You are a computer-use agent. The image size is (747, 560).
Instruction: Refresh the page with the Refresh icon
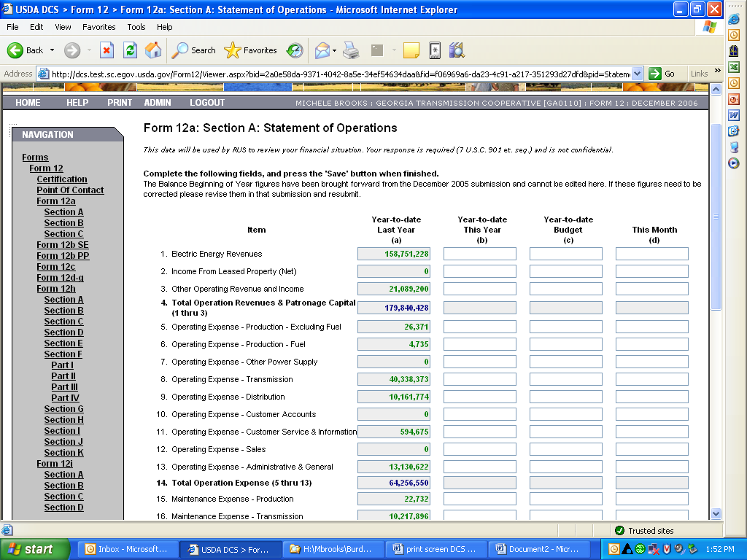130,50
